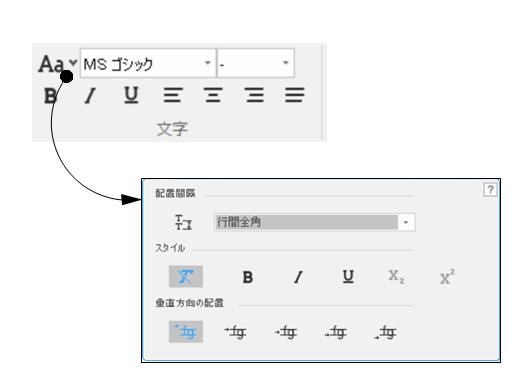Align text left in ribbon

pyautogui.click(x=173, y=95)
